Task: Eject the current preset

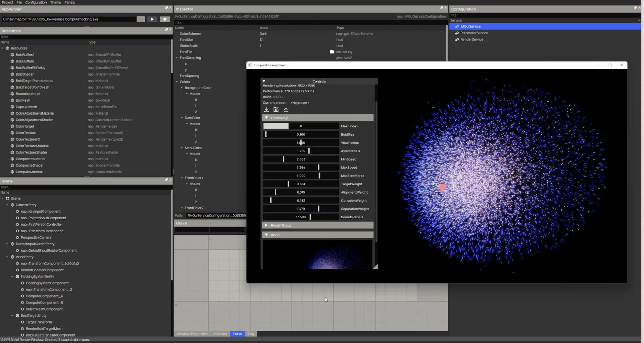Action: click(286, 109)
